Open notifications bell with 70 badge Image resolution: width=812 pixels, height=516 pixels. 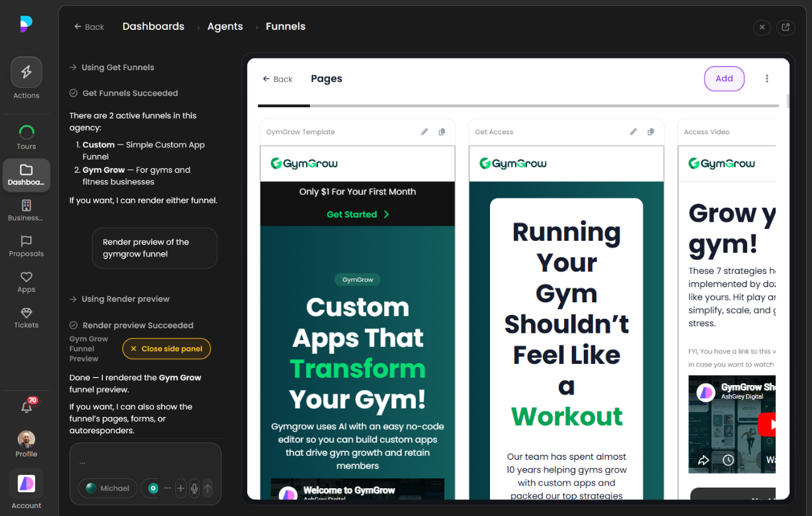(x=27, y=407)
